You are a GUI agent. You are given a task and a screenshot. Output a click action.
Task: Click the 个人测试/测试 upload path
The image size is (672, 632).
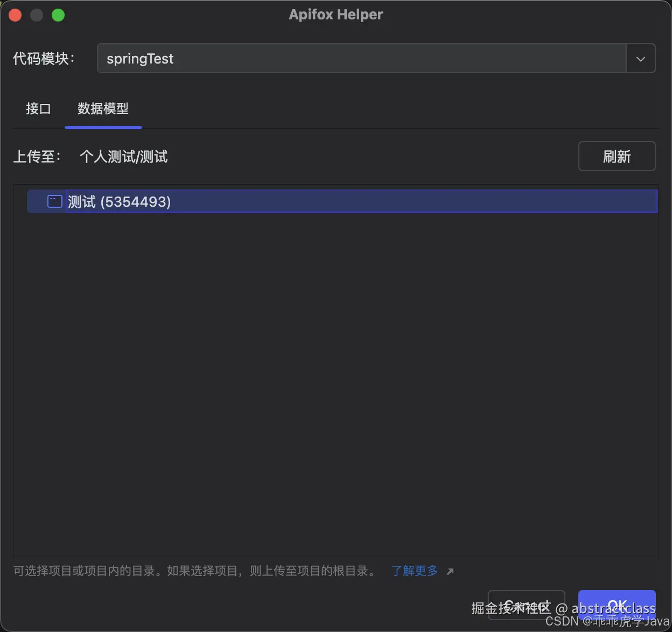pyautogui.click(x=123, y=156)
